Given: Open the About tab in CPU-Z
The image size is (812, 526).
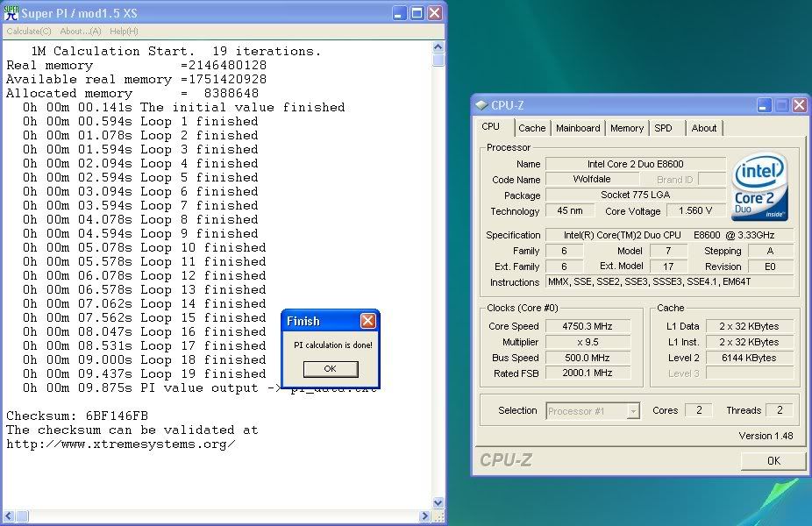Looking at the screenshot, I should (x=704, y=128).
